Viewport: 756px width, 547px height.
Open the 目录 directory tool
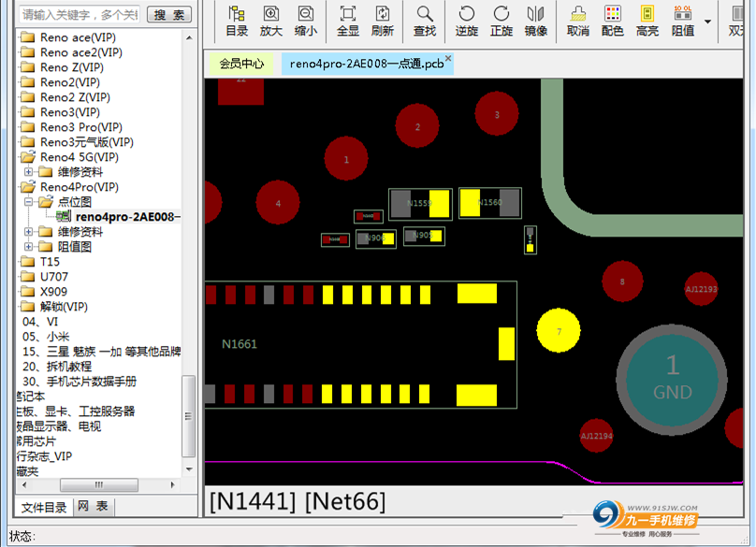[237, 22]
